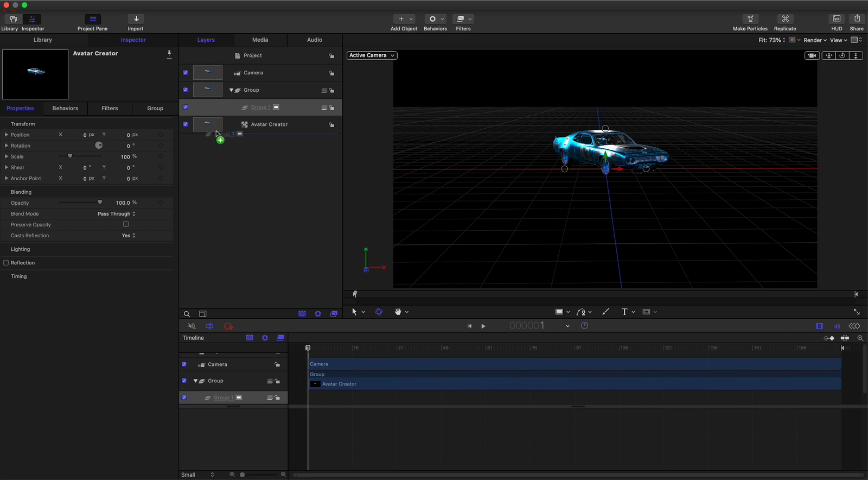Open the Fit 73% zoom dropdown
Screen dimensions: 868x480
[x=771, y=40]
